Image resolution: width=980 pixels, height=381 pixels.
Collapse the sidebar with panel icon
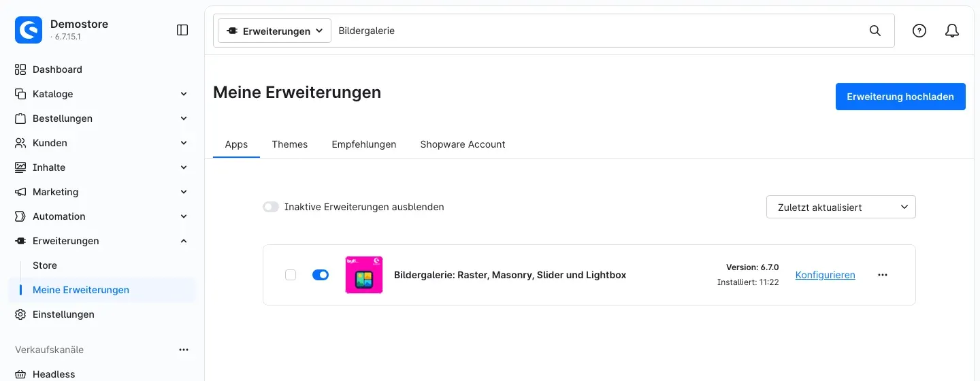point(182,30)
